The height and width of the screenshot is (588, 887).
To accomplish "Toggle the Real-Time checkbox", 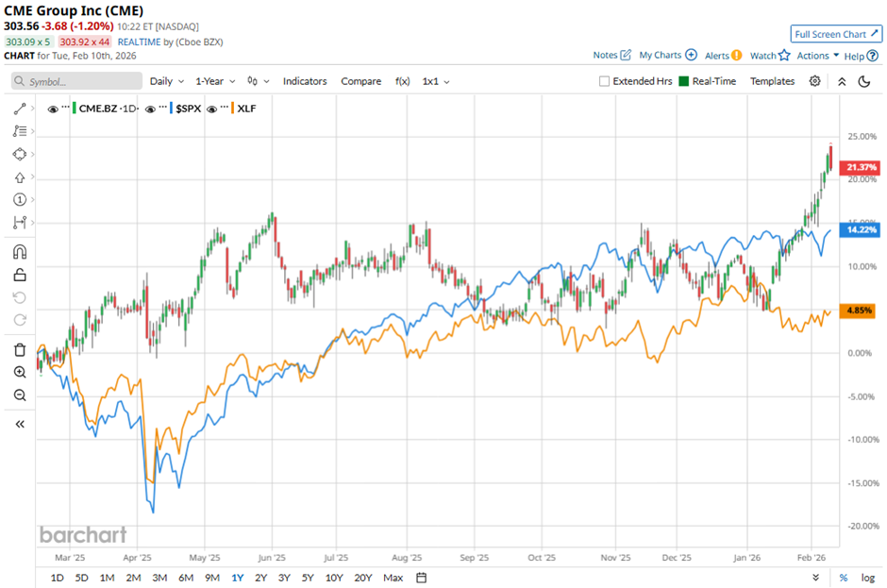I will [685, 81].
